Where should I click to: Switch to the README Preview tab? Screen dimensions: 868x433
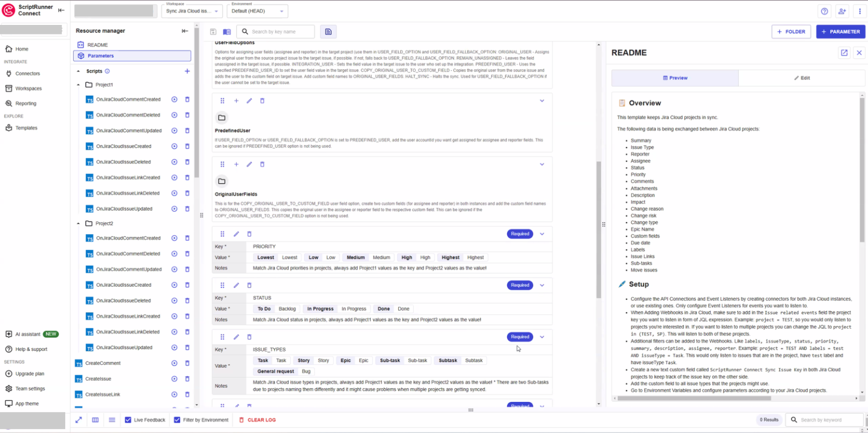[675, 78]
